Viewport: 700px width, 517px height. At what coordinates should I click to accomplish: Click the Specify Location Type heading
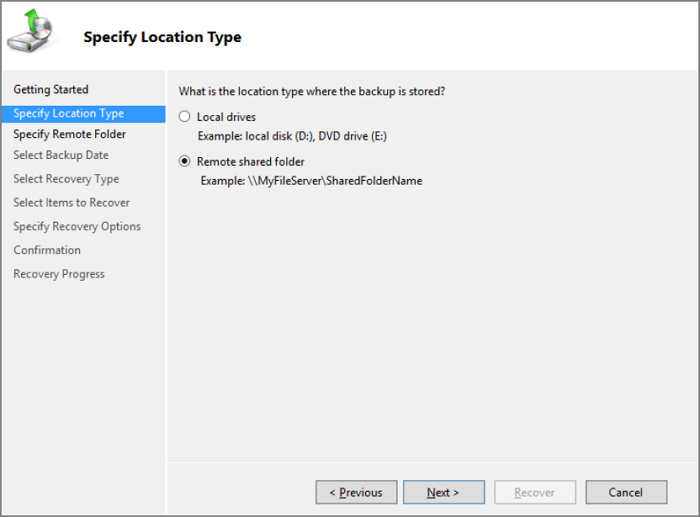point(162,38)
